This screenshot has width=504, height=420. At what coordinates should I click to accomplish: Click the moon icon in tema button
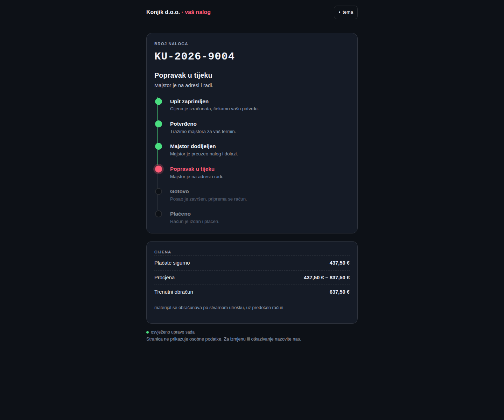point(339,12)
